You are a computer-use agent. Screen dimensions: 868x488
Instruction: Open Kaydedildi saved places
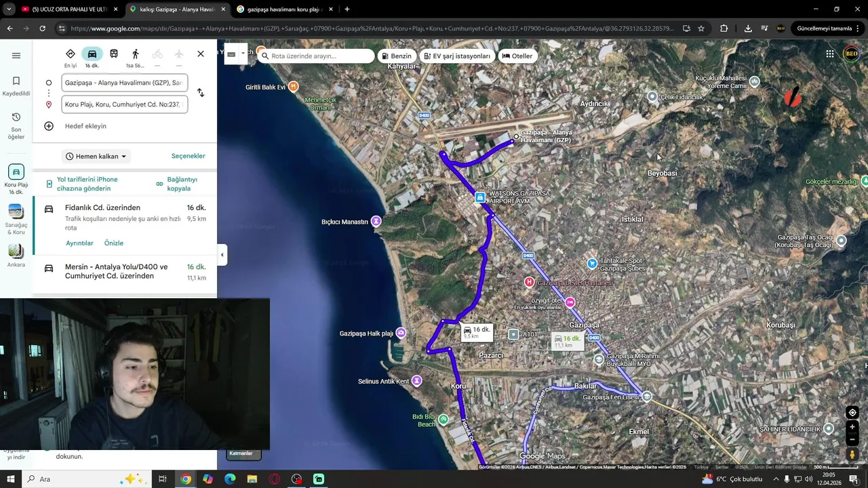[16, 85]
